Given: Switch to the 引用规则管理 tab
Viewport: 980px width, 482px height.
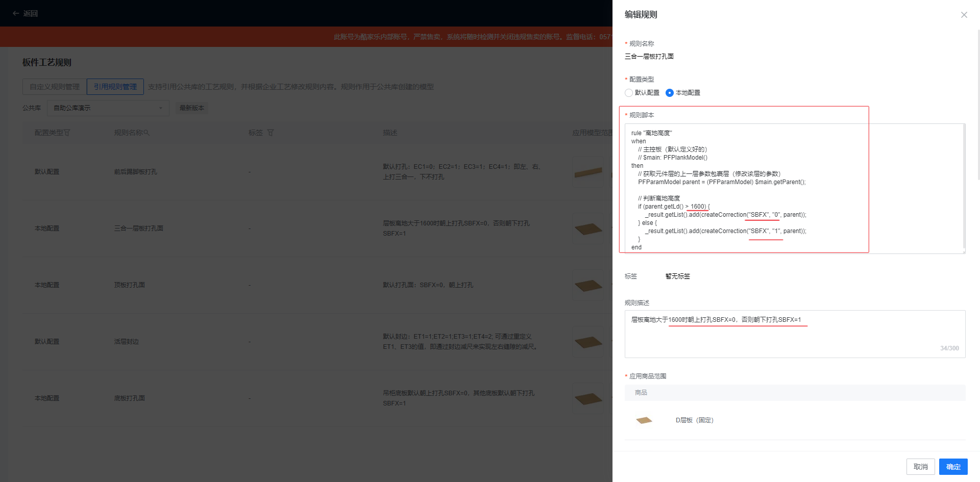Looking at the screenshot, I should 115,87.
